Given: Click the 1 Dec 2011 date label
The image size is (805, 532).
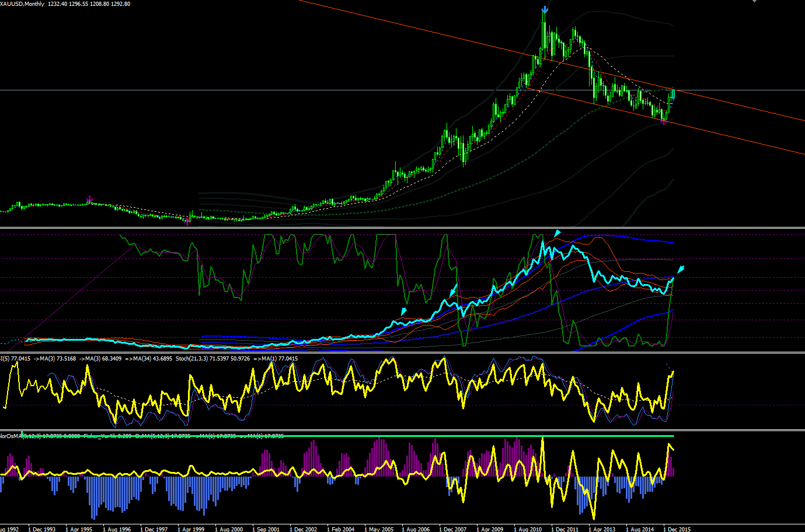Looking at the screenshot, I should pyautogui.click(x=565, y=529).
